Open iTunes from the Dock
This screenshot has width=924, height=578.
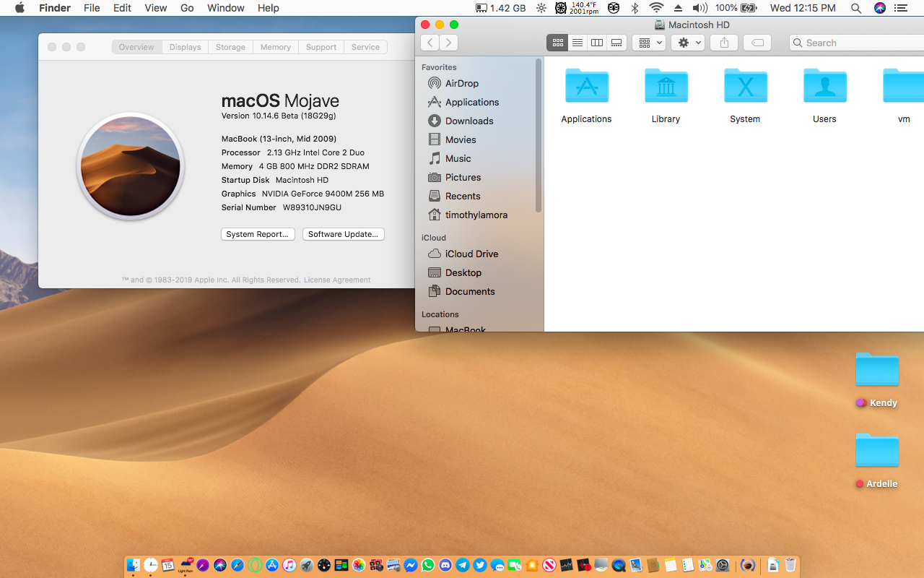tap(289, 565)
